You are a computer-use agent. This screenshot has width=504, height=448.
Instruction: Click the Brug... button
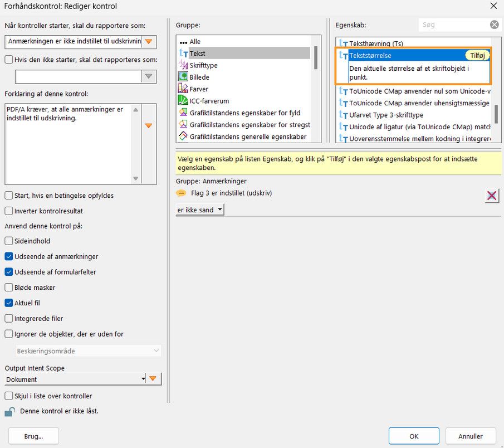pyautogui.click(x=33, y=436)
